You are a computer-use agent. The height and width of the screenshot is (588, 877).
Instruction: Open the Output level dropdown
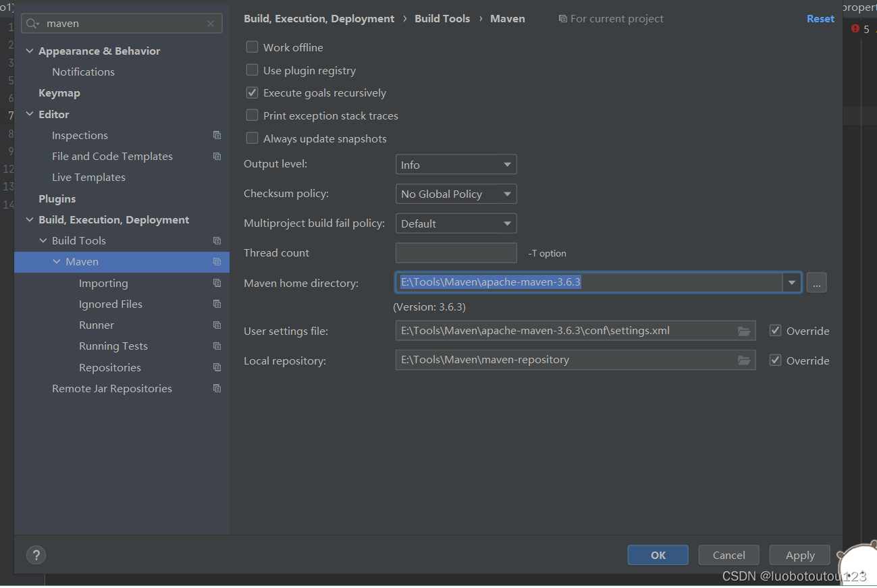coord(456,164)
